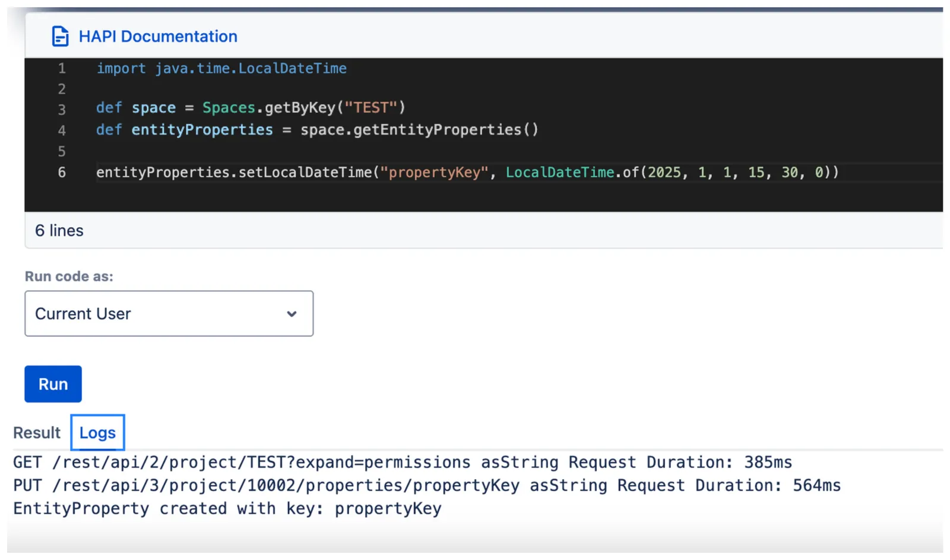Click the Run code as label
Image resolution: width=950 pixels, height=560 pixels.
(69, 276)
